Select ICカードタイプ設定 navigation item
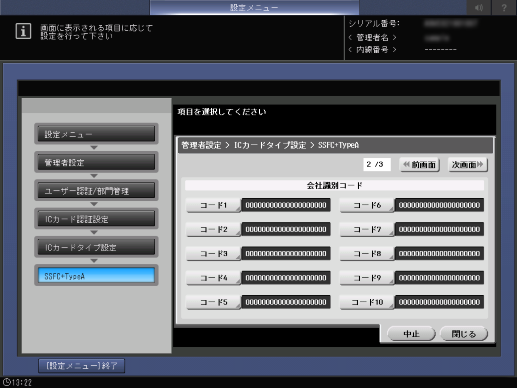The width and height of the screenshot is (517, 388). [x=96, y=247]
